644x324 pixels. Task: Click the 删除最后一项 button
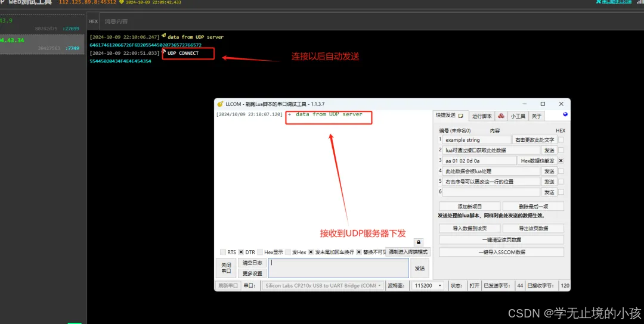(x=533, y=206)
